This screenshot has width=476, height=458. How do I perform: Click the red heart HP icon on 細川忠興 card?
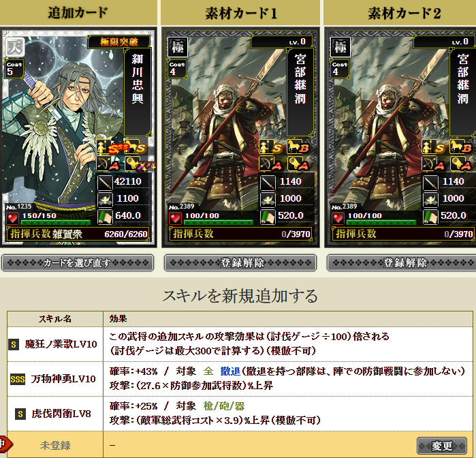[x=12, y=219]
